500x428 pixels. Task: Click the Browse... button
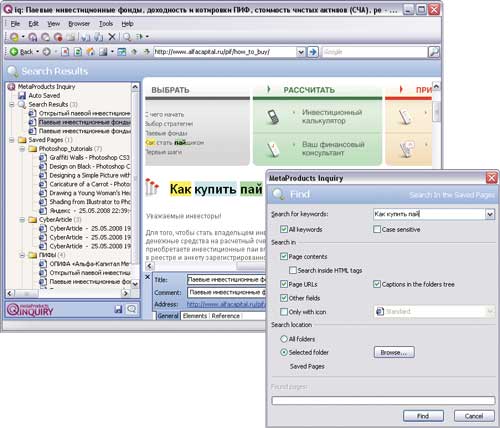point(394,352)
